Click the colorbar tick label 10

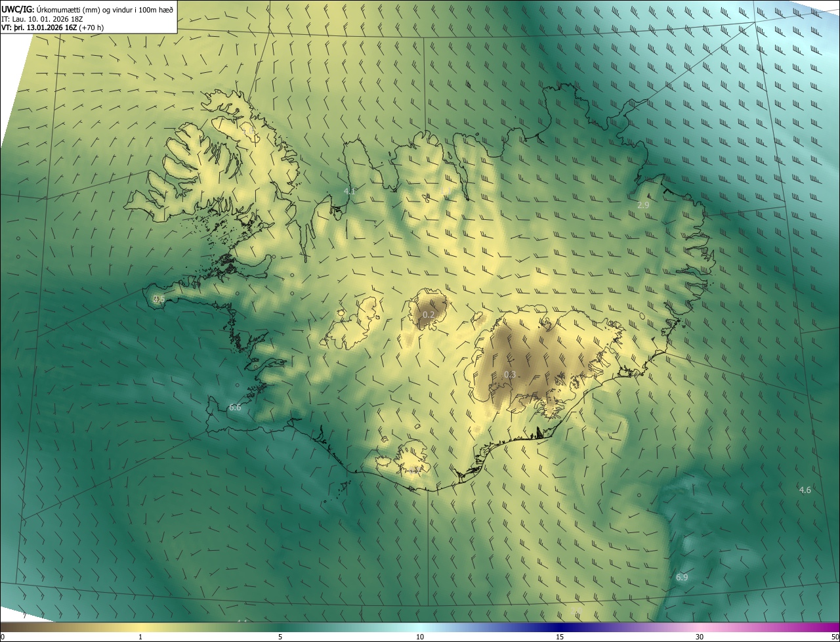(420, 637)
